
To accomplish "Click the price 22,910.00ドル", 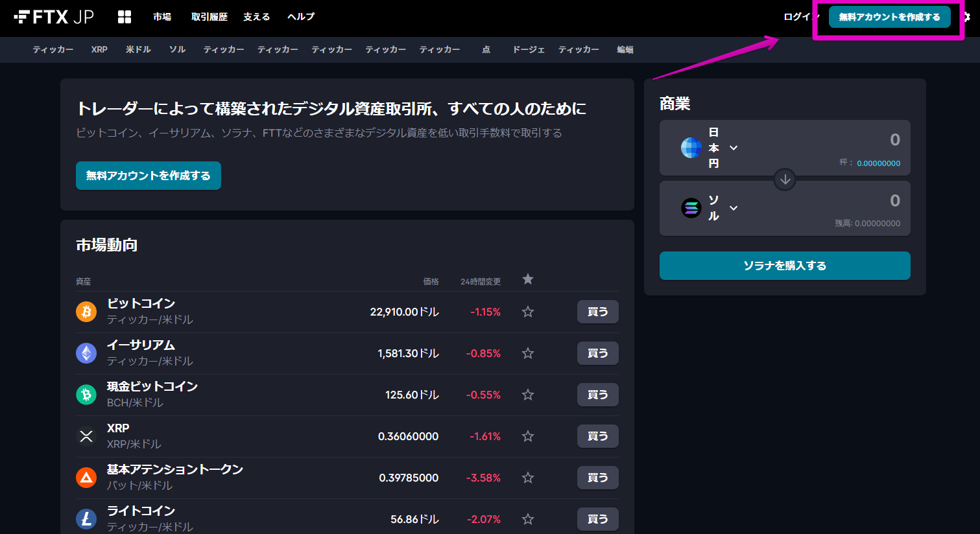I will (405, 312).
